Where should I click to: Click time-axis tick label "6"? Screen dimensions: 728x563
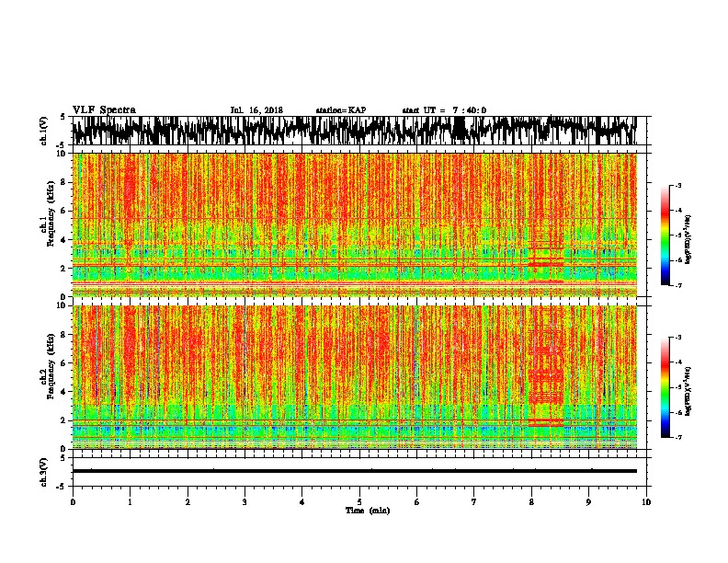pyautogui.click(x=416, y=502)
